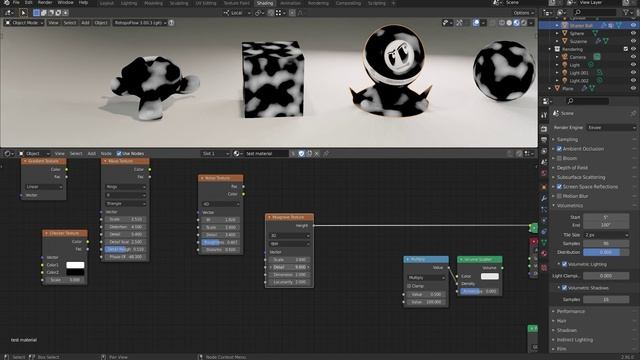Toggle Clamp checkbox in Multiply node

(409, 286)
